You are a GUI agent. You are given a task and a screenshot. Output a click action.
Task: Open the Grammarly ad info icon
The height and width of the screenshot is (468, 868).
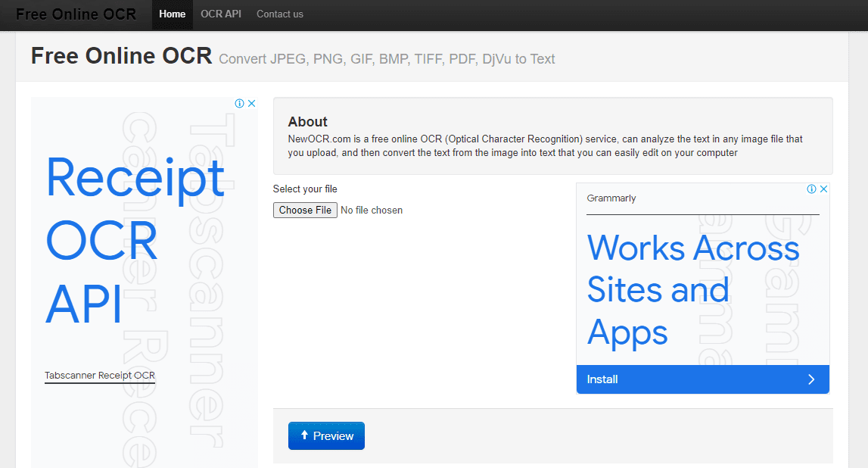click(x=811, y=189)
